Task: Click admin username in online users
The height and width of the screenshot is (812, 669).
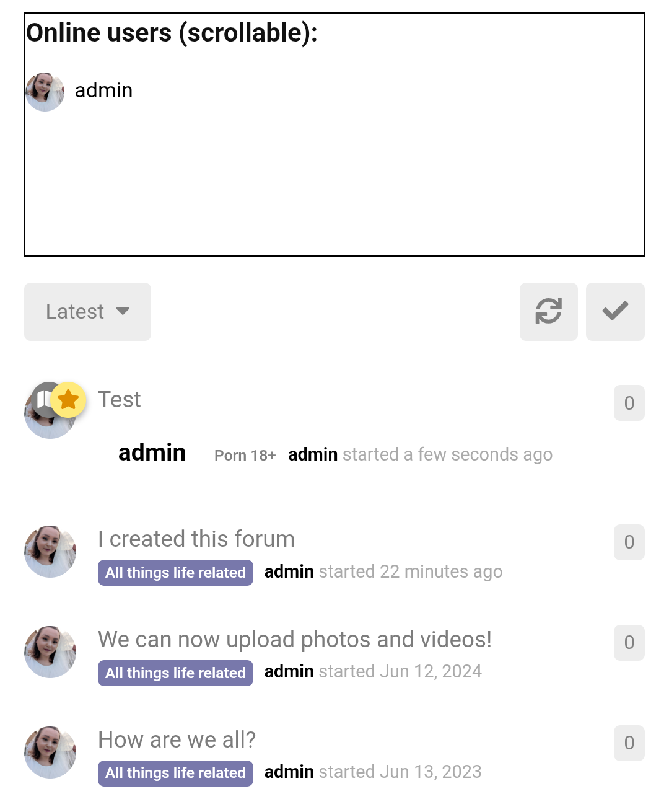Action: click(x=103, y=90)
